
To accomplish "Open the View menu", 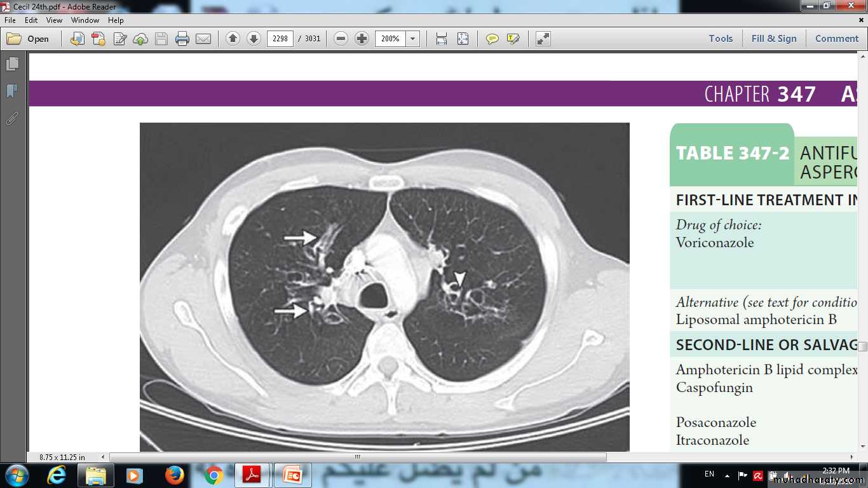I will pyautogui.click(x=54, y=20).
